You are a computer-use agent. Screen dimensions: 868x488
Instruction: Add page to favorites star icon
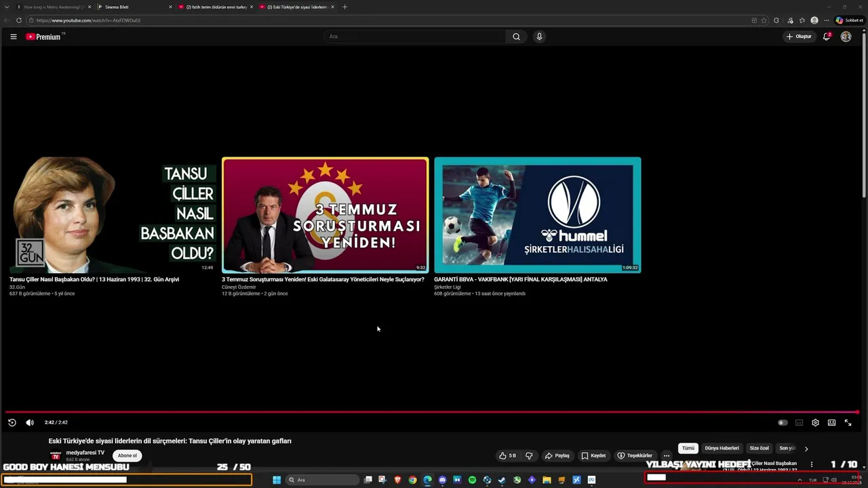pos(764,20)
